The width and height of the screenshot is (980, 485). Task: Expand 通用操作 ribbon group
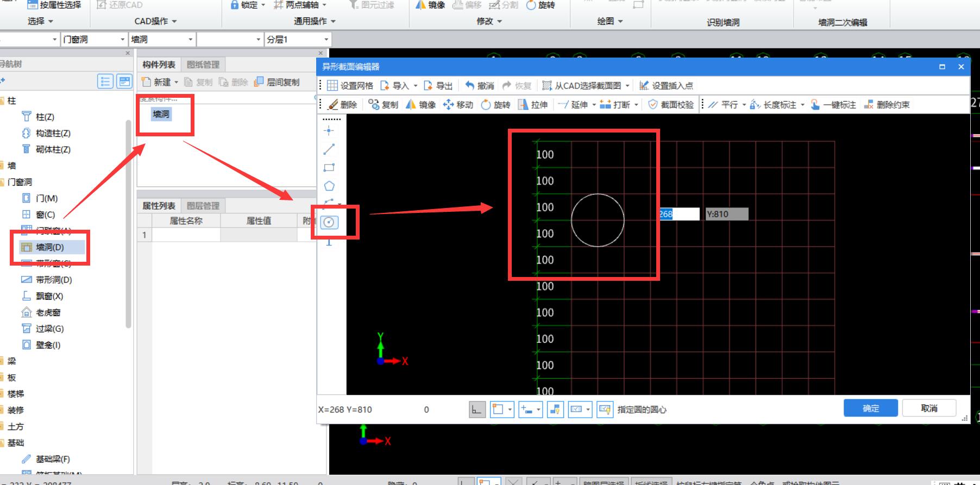315,21
